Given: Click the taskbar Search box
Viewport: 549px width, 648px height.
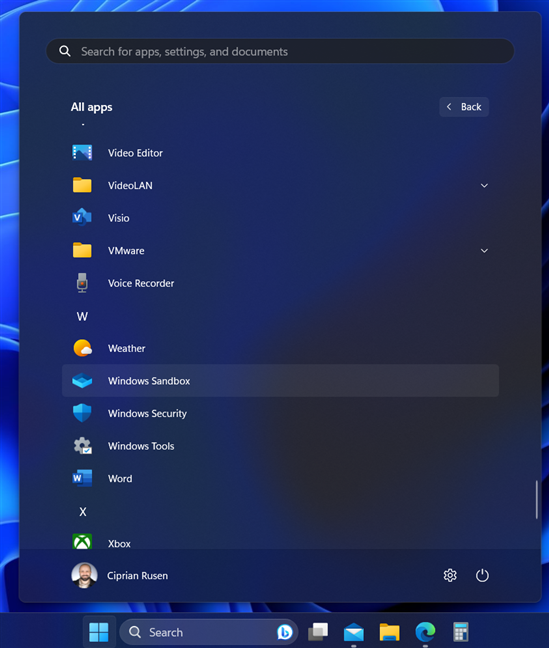Looking at the screenshot, I should 209,632.
